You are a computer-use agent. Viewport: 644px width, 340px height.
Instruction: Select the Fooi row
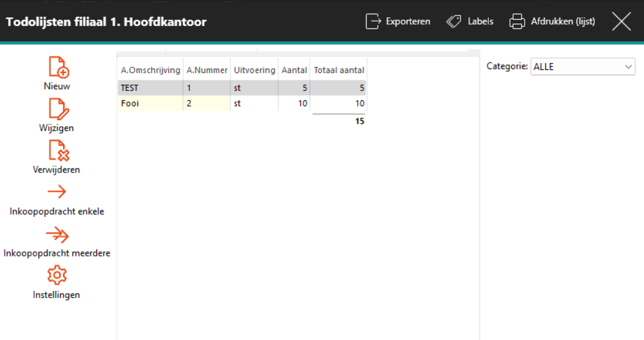pyautogui.click(x=150, y=104)
